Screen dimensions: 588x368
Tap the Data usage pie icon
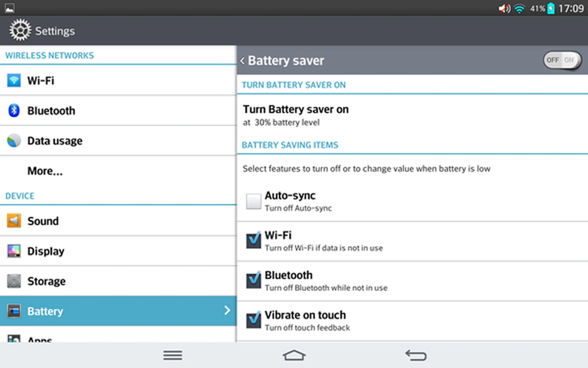point(14,141)
